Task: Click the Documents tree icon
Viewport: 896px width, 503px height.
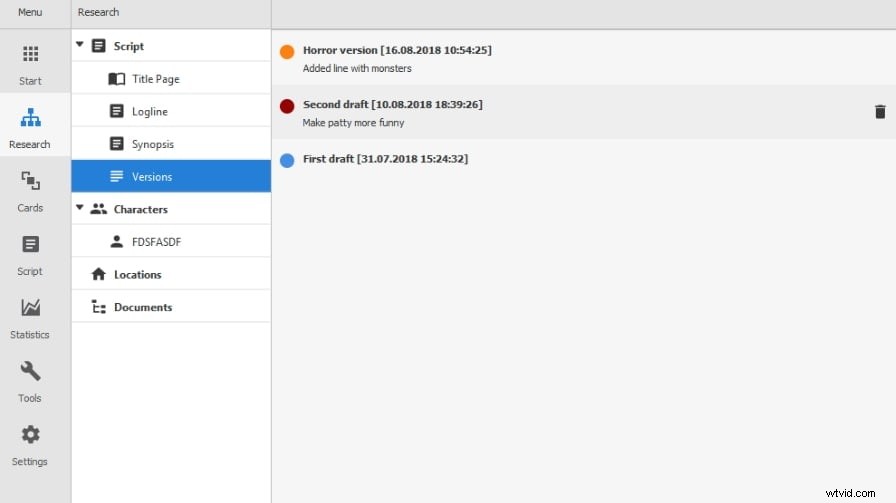Action: pos(98,307)
